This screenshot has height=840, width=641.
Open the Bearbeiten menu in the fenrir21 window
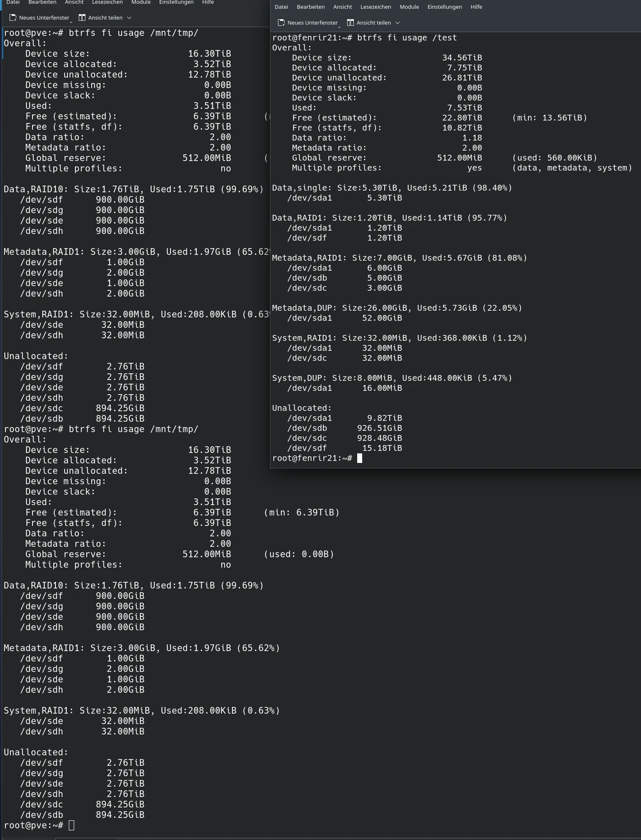(310, 7)
